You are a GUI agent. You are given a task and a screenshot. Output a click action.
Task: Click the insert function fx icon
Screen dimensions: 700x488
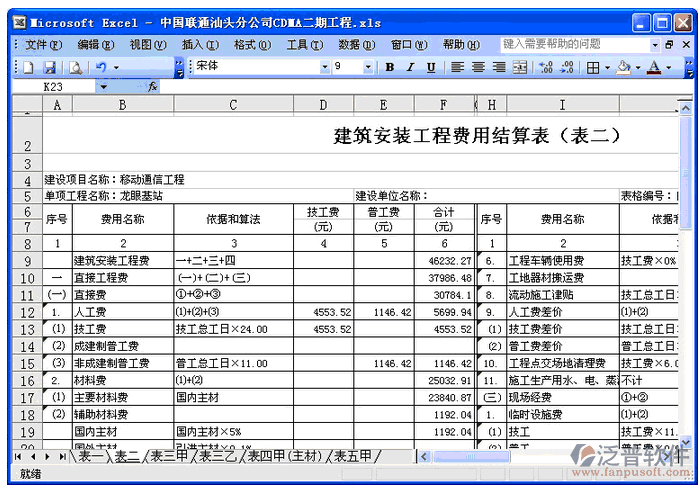[x=153, y=87]
